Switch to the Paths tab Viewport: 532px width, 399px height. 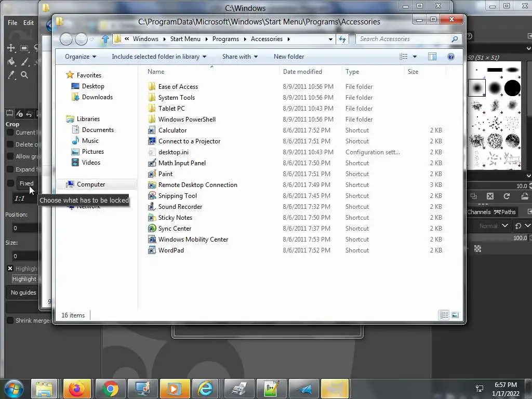tap(505, 212)
